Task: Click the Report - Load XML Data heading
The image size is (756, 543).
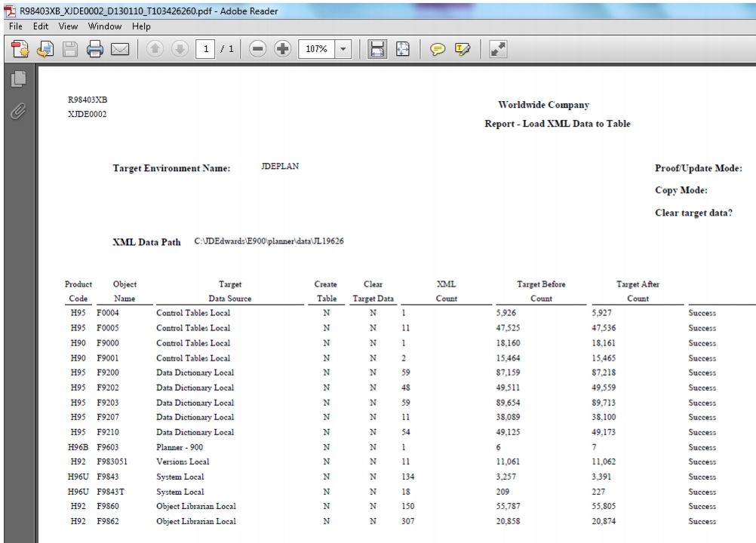Action: click(x=558, y=124)
